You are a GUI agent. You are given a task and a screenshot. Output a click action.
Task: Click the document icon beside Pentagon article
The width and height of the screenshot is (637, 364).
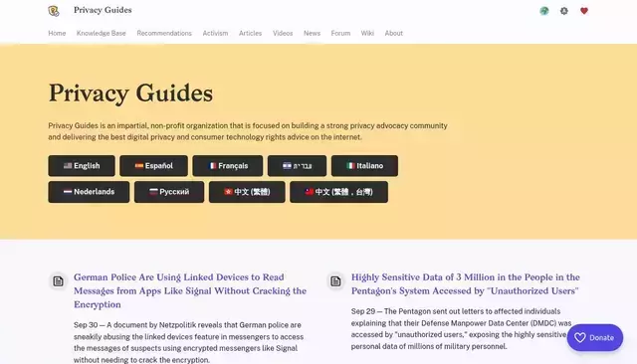pyautogui.click(x=335, y=280)
